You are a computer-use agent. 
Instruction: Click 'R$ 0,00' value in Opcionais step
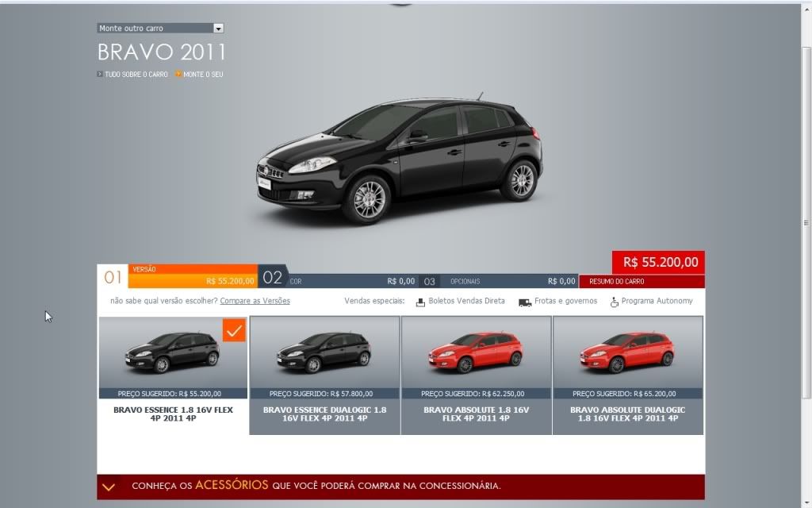(x=561, y=281)
